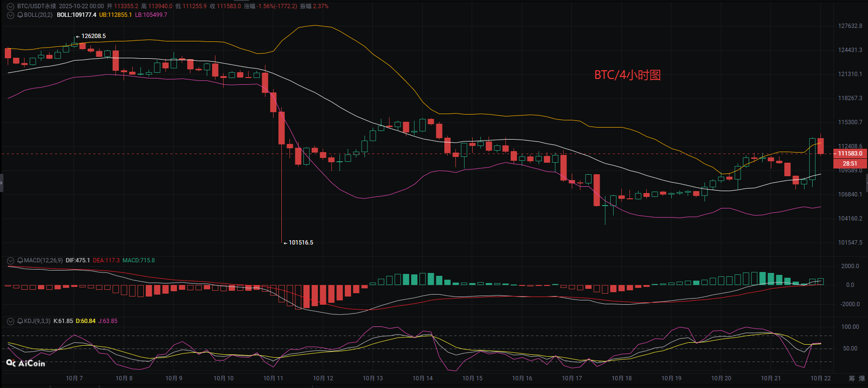The height and width of the screenshot is (388, 868).
Task: Click the 126208.5 high price marker
Action: [x=93, y=36]
